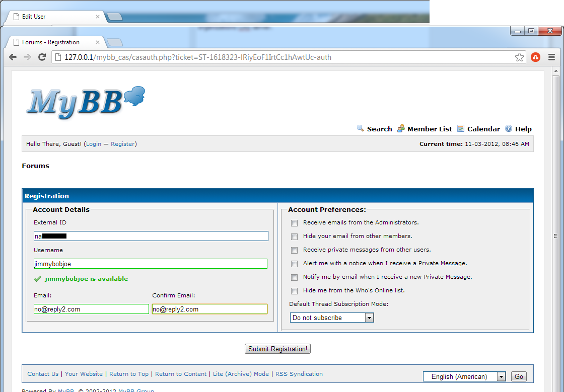Image resolution: width=564 pixels, height=392 pixels.
Task: Click into the Confirm Email field
Action: [x=209, y=309]
